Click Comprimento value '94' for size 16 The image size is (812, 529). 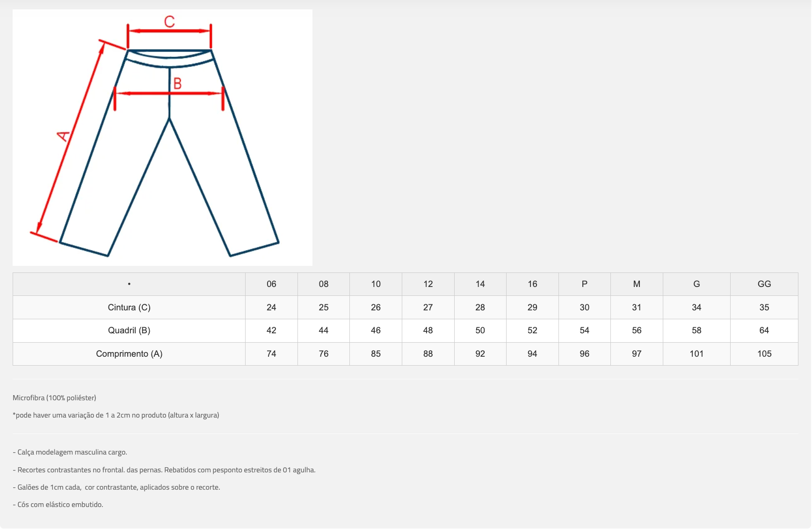tap(532, 354)
